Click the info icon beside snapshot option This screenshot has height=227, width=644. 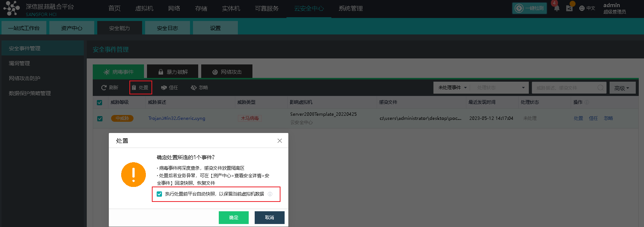pos(270,194)
